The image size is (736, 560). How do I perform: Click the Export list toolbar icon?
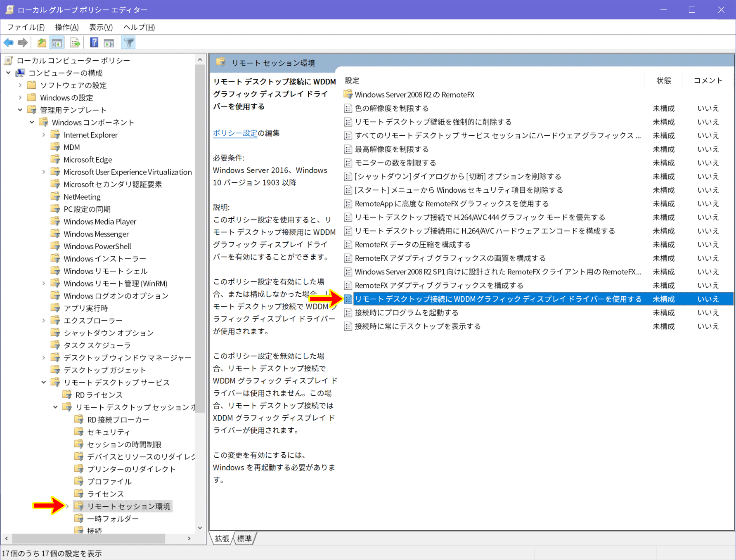(75, 43)
